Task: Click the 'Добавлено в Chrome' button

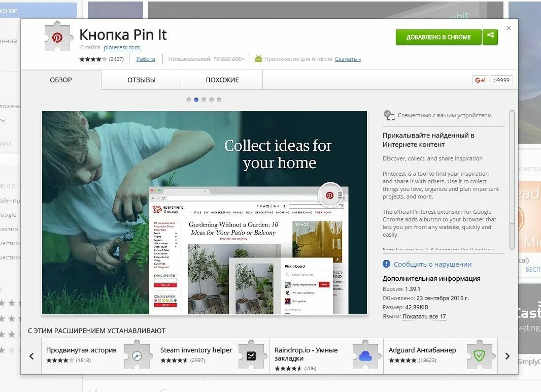Action: [x=438, y=37]
